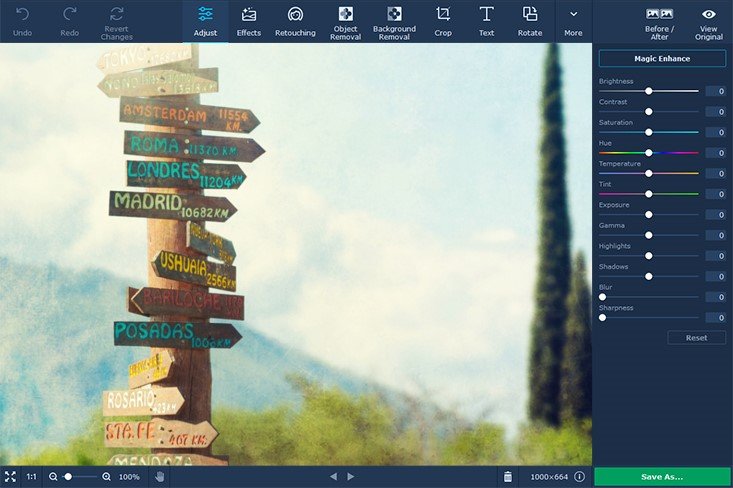733x488 pixels.
Task: Go to the previous image arrow
Action: [333, 477]
